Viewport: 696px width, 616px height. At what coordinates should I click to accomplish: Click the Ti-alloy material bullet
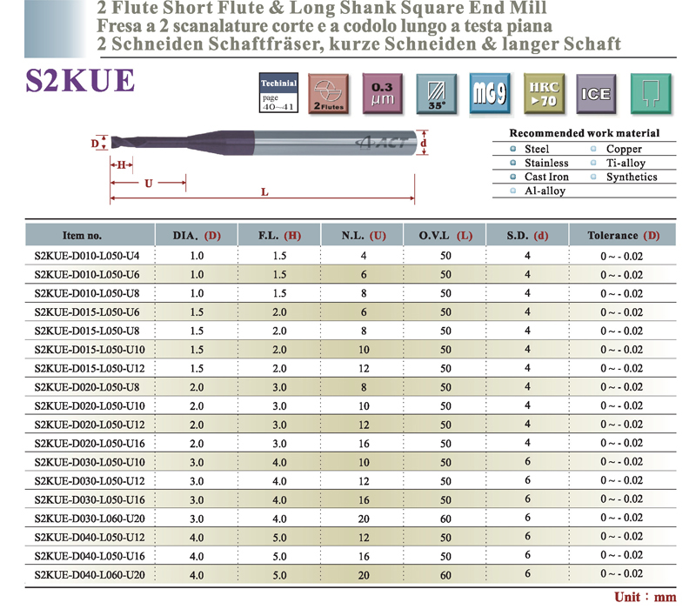point(593,163)
